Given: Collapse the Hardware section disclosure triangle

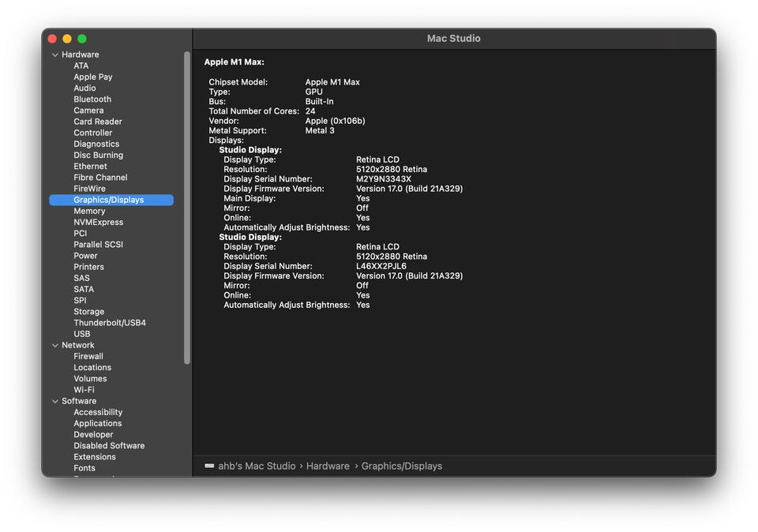Looking at the screenshot, I should click(55, 54).
